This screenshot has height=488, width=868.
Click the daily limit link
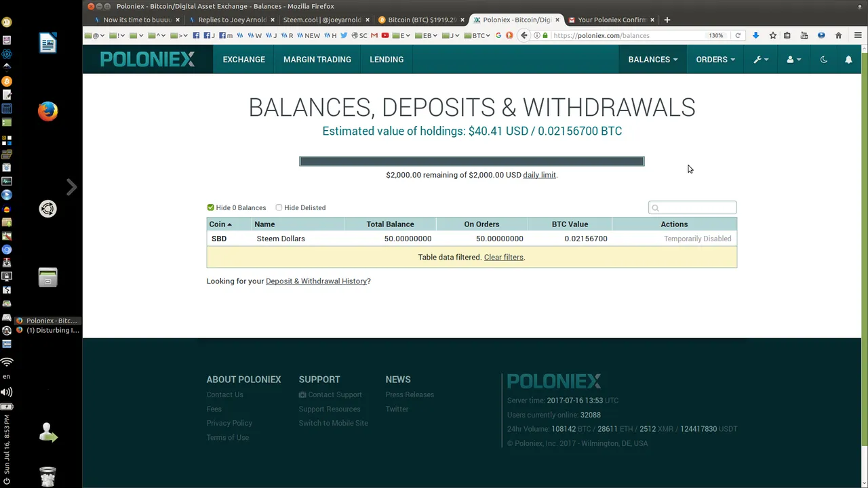click(539, 175)
